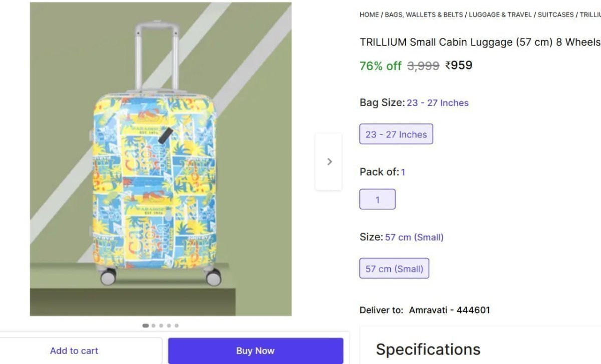Open the HOME breadcrumb link
The height and width of the screenshot is (364, 601).
[369, 15]
